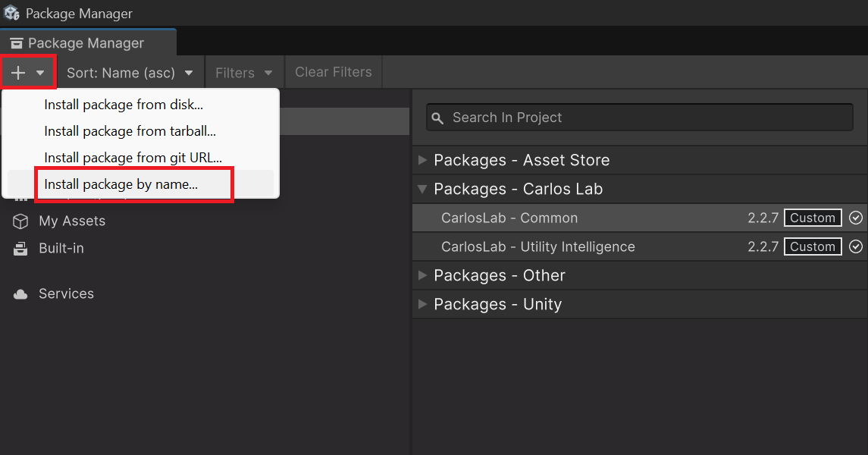Screen dimensions: 868x455
Task: Choose Install package from tarball...
Action: tap(140, 131)
